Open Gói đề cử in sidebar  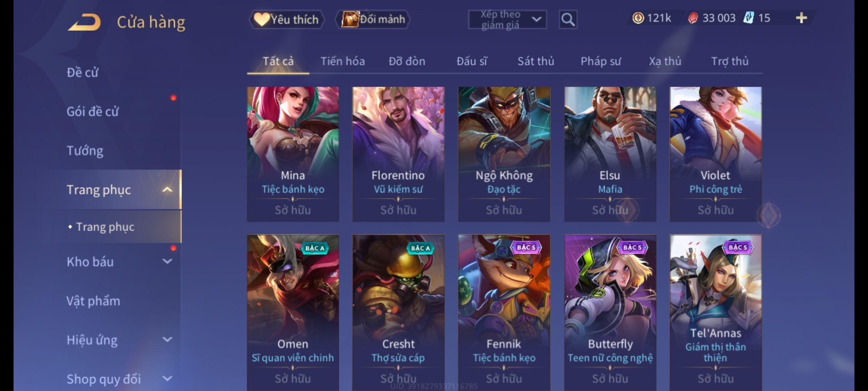coord(93,112)
